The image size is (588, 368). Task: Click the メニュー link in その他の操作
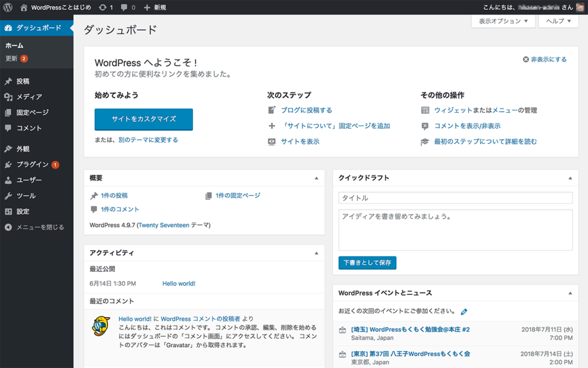coord(504,110)
